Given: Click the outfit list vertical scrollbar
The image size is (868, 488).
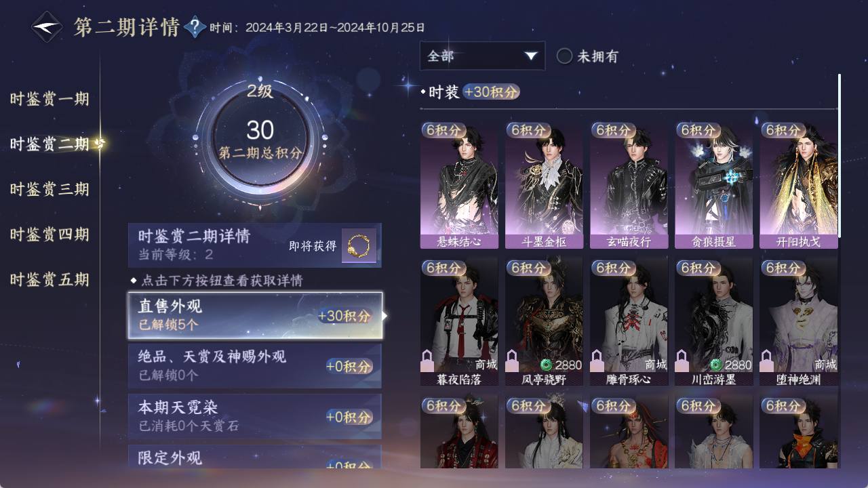Looking at the screenshot, I should 840,156.
